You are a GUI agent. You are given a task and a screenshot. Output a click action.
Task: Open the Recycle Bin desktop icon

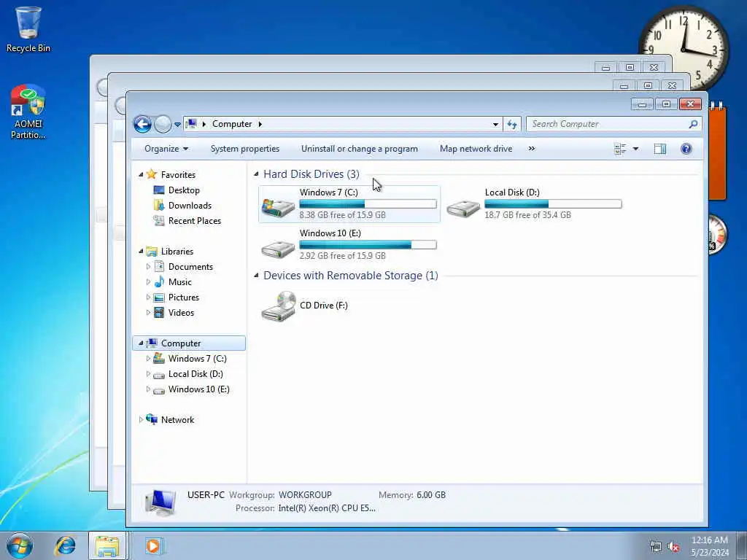(x=28, y=28)
